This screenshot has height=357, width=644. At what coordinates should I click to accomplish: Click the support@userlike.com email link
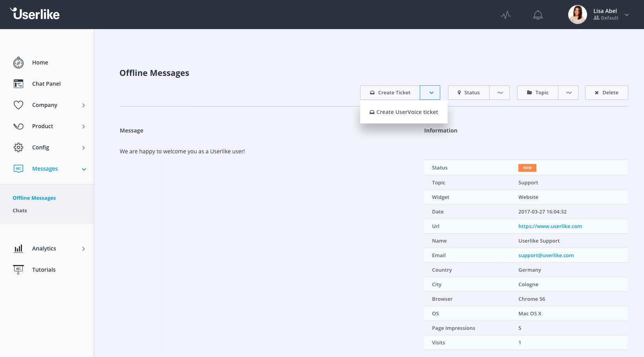tap(546, 255)
